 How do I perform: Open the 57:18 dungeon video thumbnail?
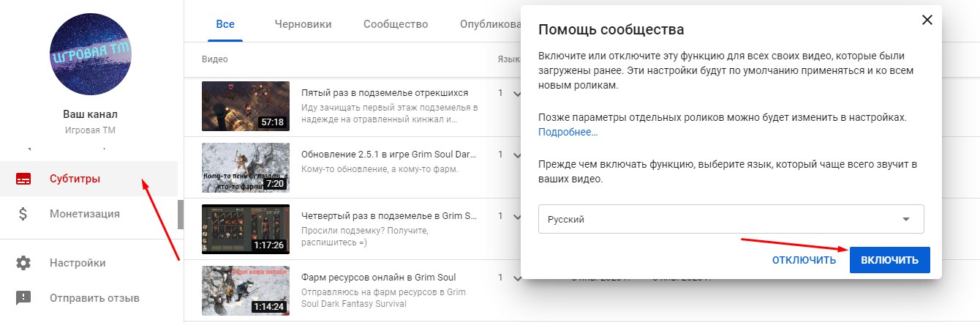click(x=245, y=105)
